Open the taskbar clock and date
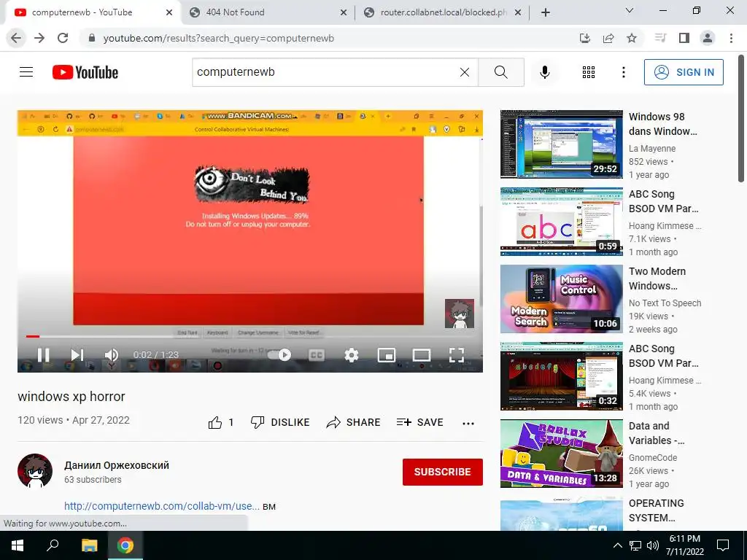Image resolution: width=747 pixels, height=560 pixels. (684, 545)
